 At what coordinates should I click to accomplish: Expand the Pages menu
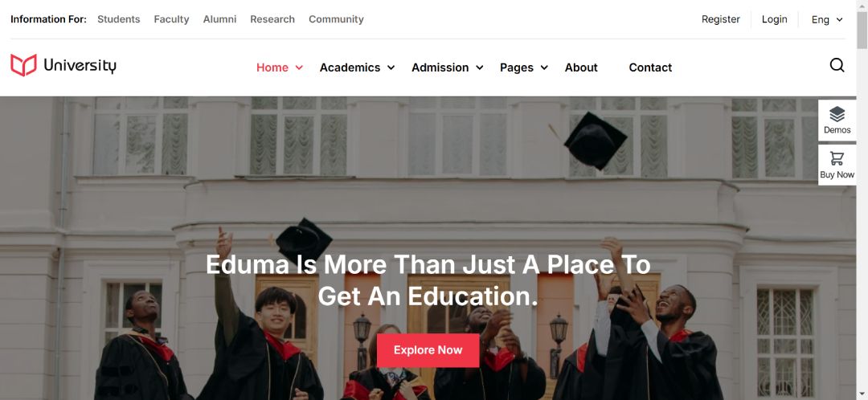click(x=524, y=67)
